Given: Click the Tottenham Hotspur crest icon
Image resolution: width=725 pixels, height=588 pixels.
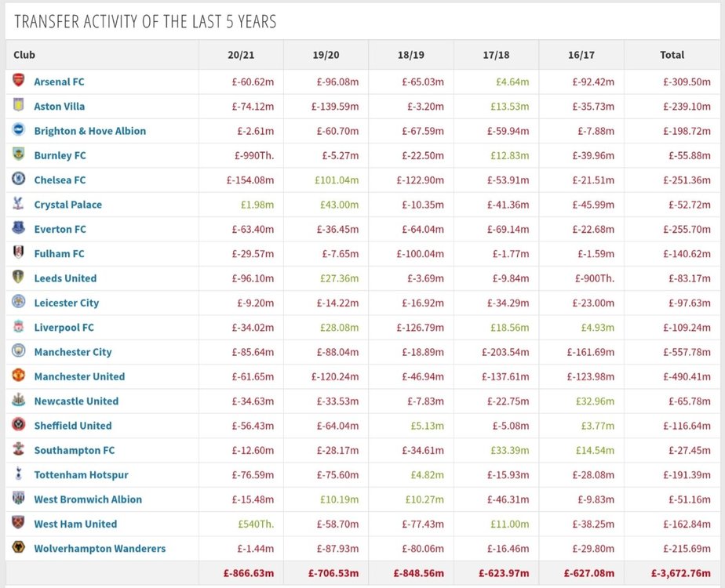Looking at the screenshot, I should pos(19,473).
